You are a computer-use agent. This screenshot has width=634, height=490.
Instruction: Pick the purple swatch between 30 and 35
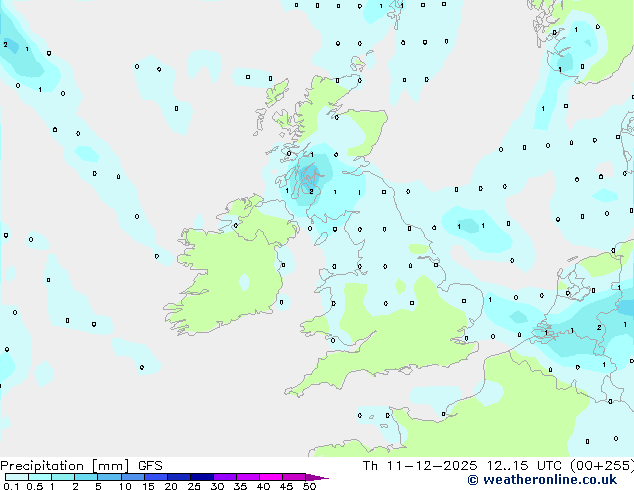(x=225, y=477)
